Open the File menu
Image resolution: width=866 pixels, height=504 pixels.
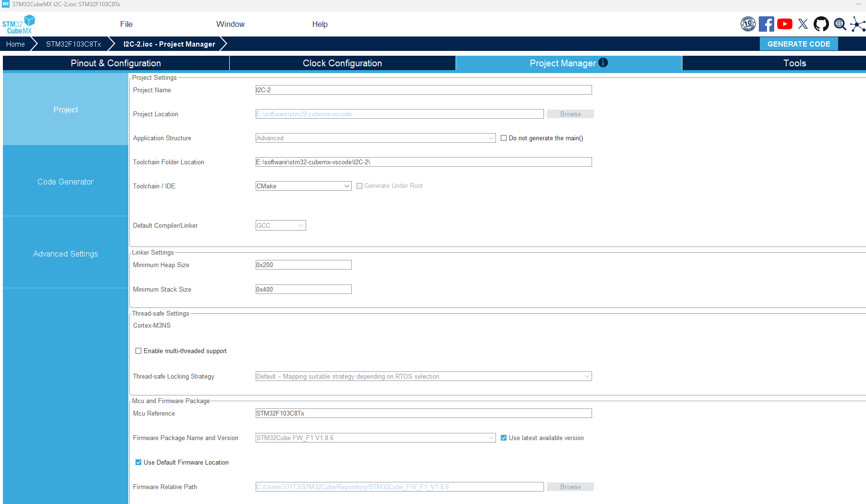126,24
